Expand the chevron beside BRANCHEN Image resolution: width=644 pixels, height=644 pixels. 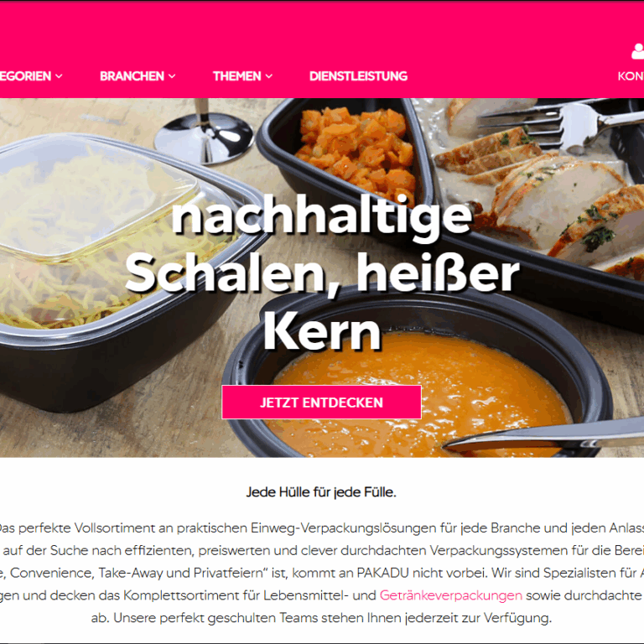(x=172, y=76)
